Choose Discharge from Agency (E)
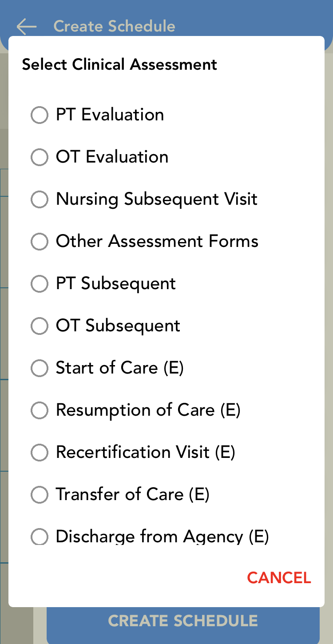The image size is (333, 644). click(x=39, y=537)
